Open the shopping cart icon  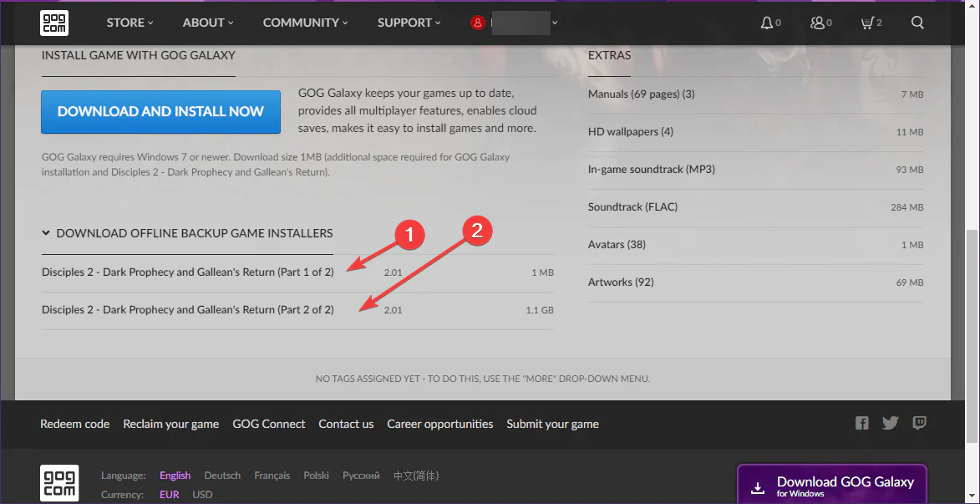click(867, 23)
